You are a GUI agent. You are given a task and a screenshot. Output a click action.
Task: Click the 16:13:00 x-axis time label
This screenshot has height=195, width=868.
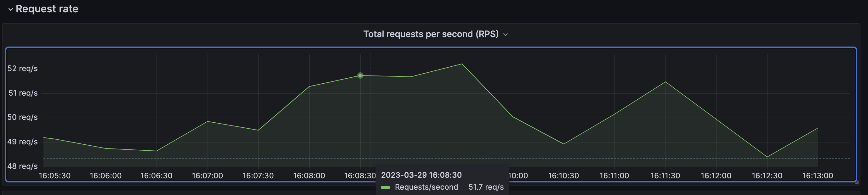[x=818, y=175]
